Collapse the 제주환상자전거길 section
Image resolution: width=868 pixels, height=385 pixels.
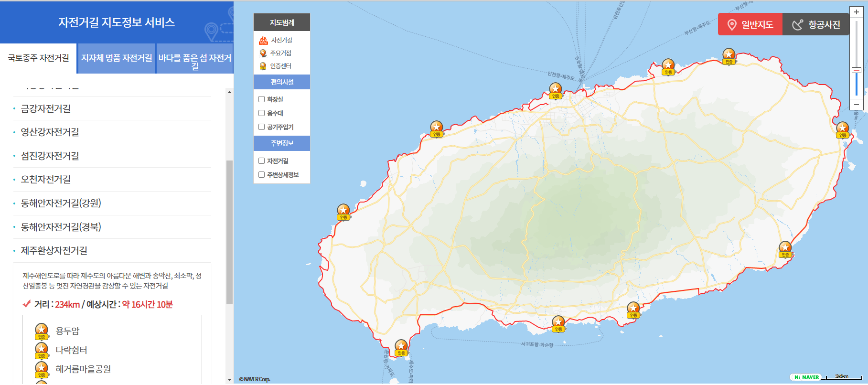coord(54,251)
